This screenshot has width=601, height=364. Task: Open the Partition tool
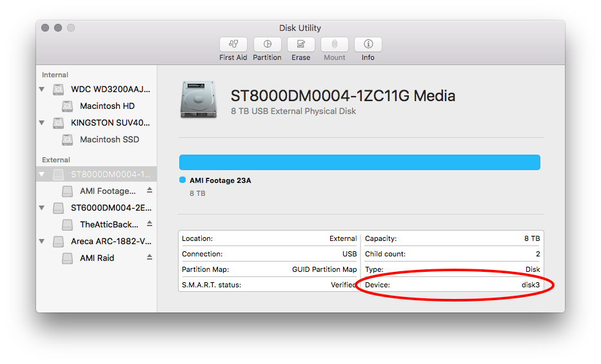pyautogui.click(x=267, y=44)
